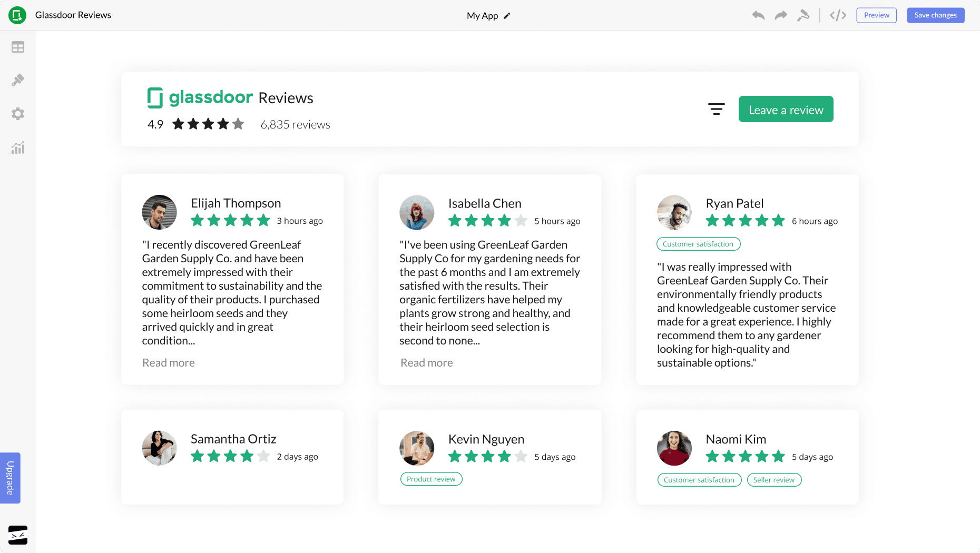Image resolution: width=980 pixels, height=553 pixels.
Task: Open the Layout panel in the sidebar
Action: tap(18, 47)
